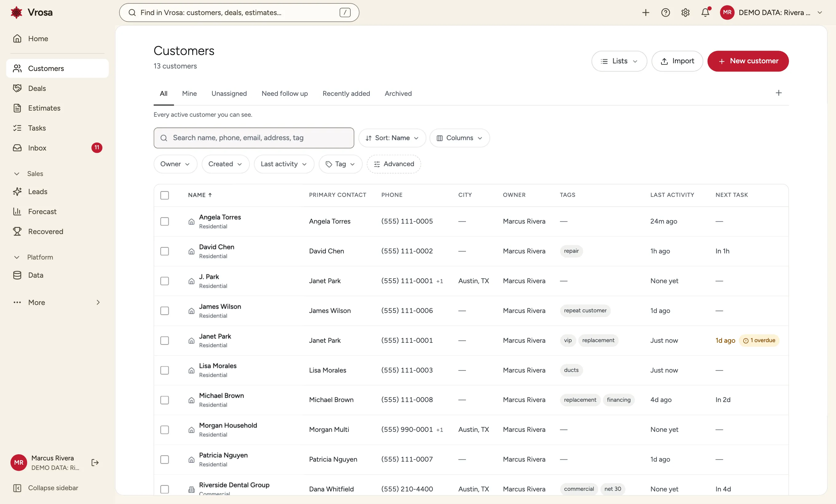The image size is (836, 504).
Task: Open the Riverside Dental Group customer
Action: coord(234,485)
